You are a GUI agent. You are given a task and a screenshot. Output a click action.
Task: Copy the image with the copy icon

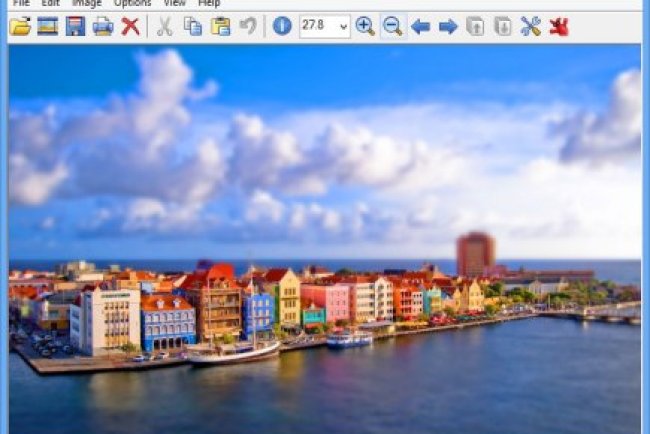(193, 27)
